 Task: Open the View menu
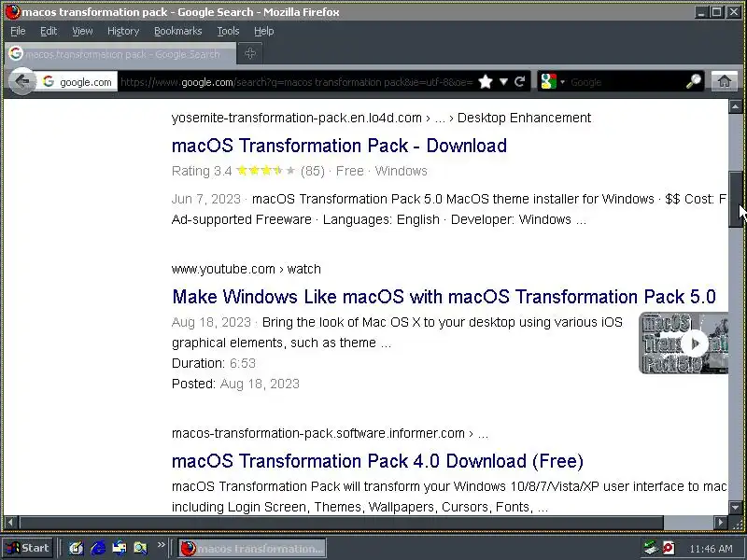pyautogui.click(x=82, y=31)
